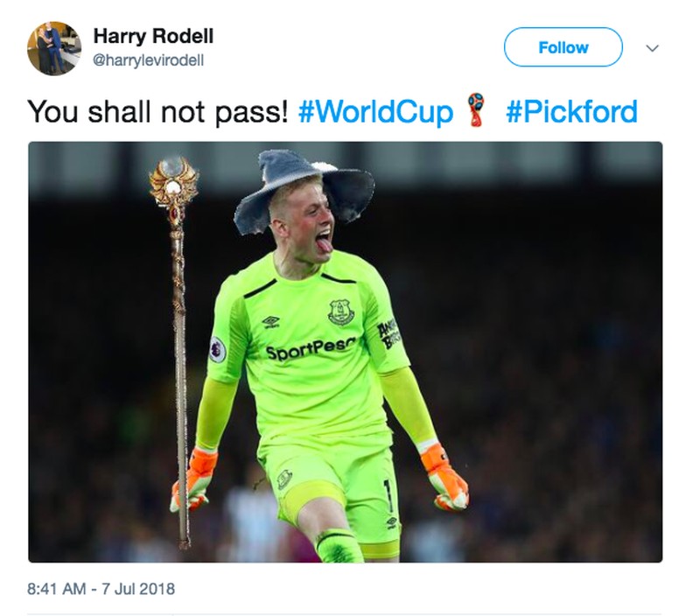This screenshot has width=700, height=616.
Task: Select the "You shall not pass!" tweet text
Action: pyautogui.click(x=157, y=112)
